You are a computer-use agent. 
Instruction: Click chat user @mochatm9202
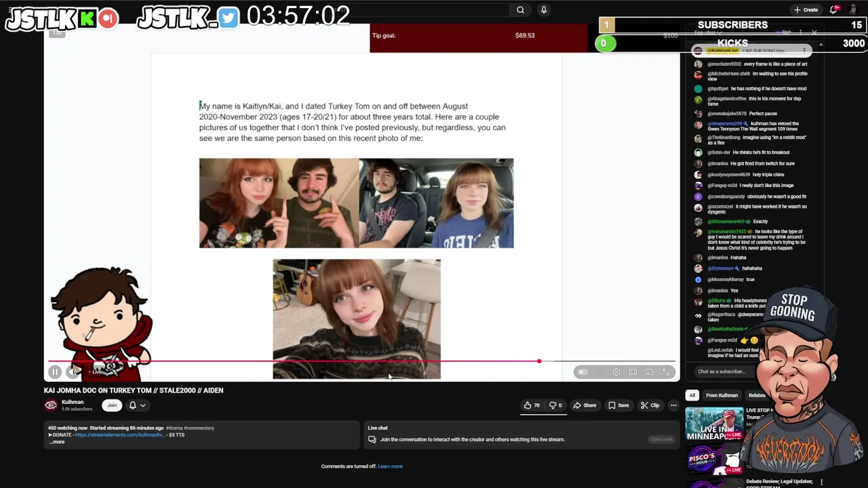[724, 64]
